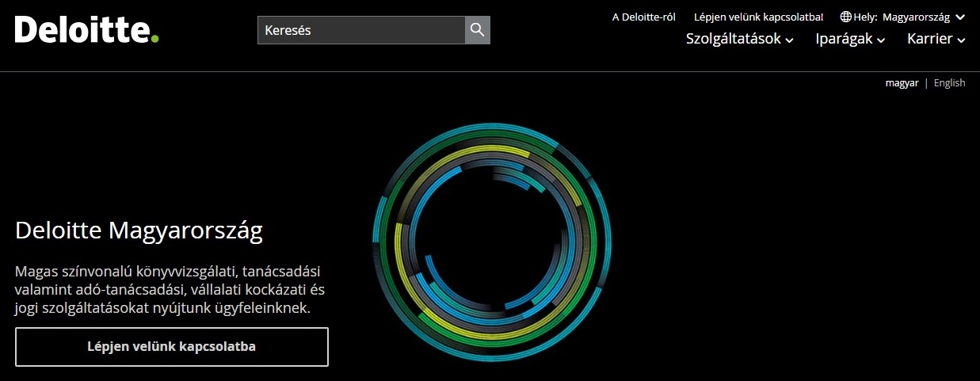The height and width of the screenshot is (381, 980).
Task: Click the Deloitte logo
Action: [86, 29]
